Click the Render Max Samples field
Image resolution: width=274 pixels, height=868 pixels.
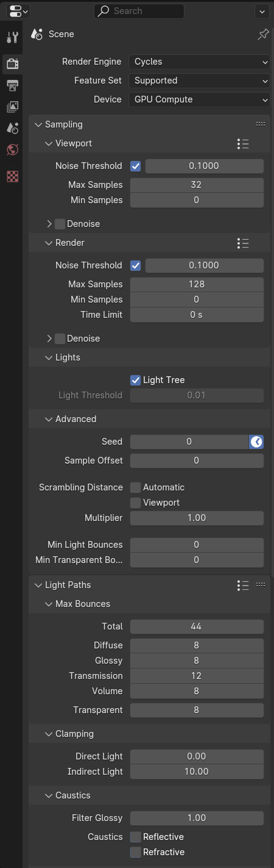point(197,284)
